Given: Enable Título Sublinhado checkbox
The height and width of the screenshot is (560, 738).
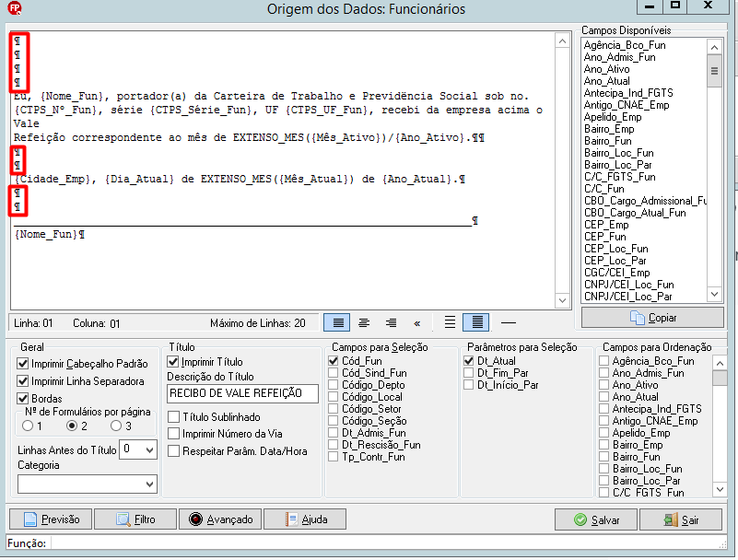Looking at the screenshot, I should point(174,417).
